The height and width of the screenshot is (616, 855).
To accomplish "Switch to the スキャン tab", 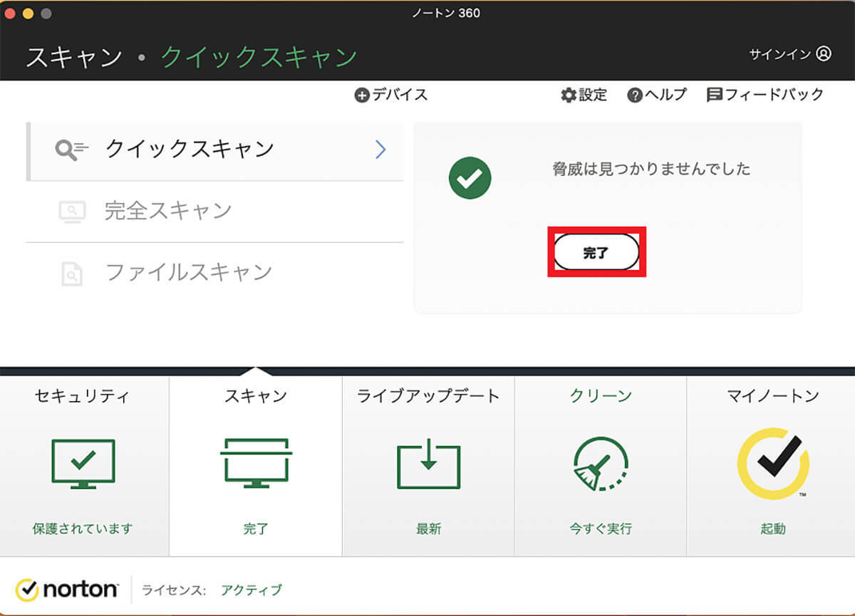I will 256,466.
